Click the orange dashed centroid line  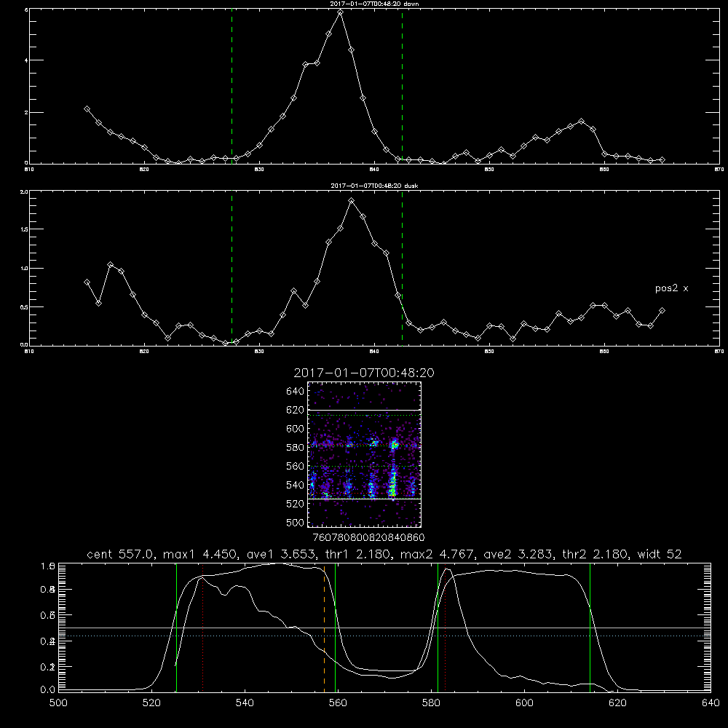(x=324, y=627)
